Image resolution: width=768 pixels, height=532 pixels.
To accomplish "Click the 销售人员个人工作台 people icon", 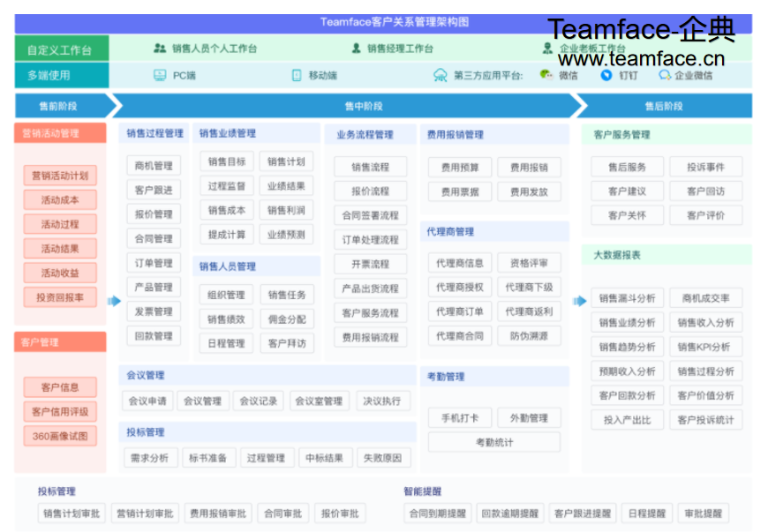I will coord(160,48).
